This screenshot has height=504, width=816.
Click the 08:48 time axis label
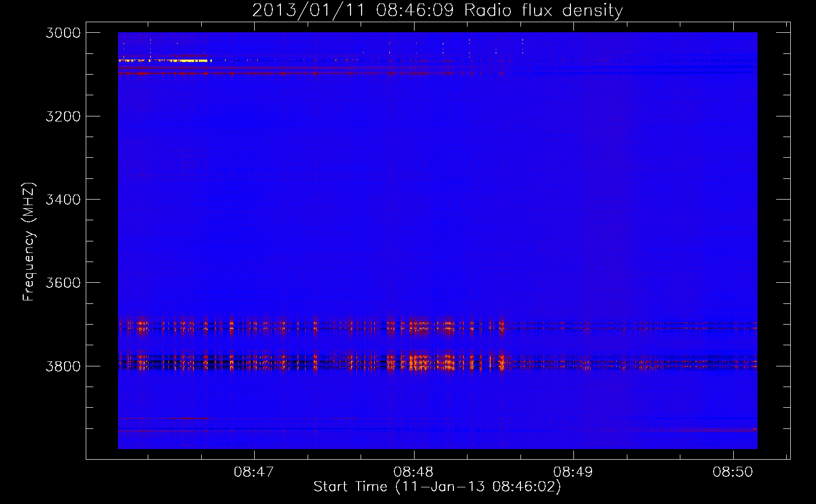pyautogui.click(x=414, y=472)
